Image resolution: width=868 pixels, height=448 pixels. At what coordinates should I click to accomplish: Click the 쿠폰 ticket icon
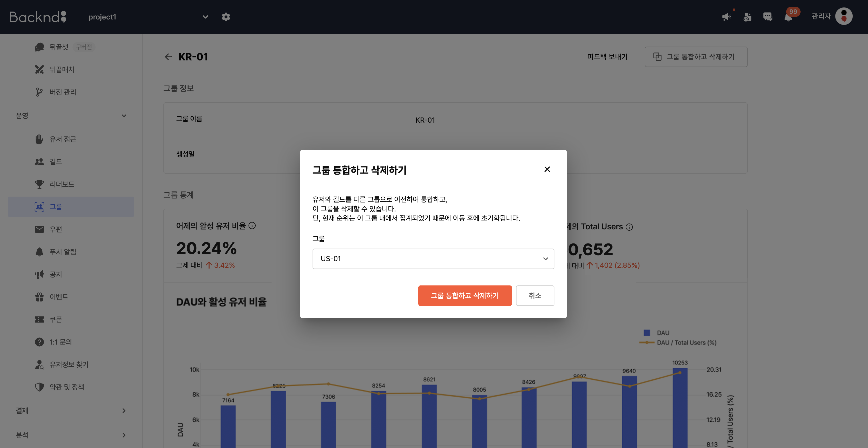39,319
